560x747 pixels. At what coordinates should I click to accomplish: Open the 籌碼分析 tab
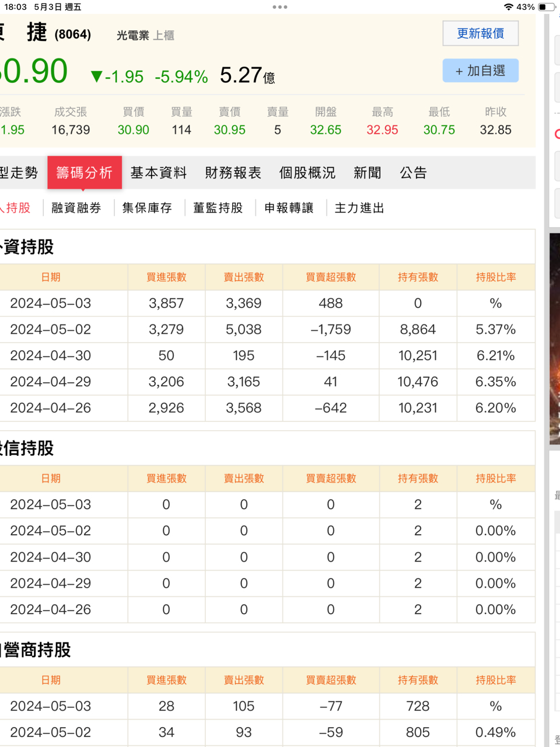point(84,173)
